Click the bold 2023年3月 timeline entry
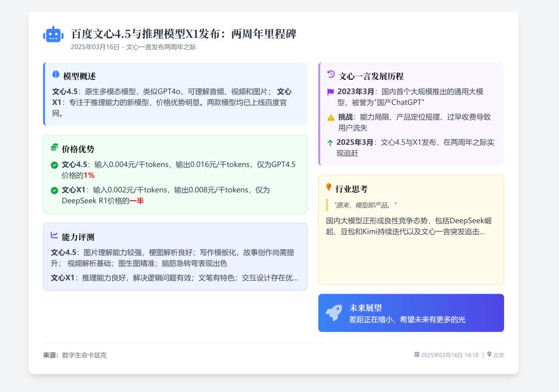 [x=356, y=92]
